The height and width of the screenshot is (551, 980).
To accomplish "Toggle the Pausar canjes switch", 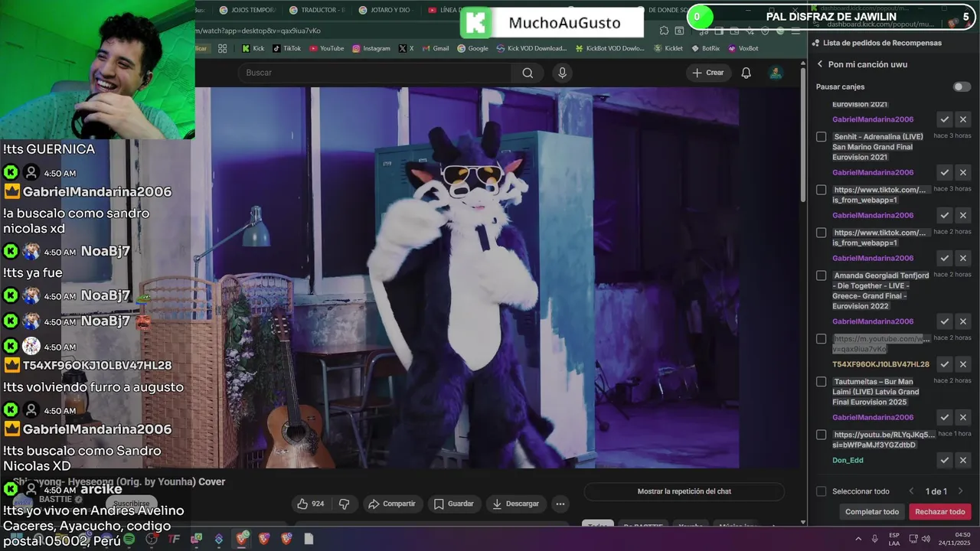I will coord(962,87).
